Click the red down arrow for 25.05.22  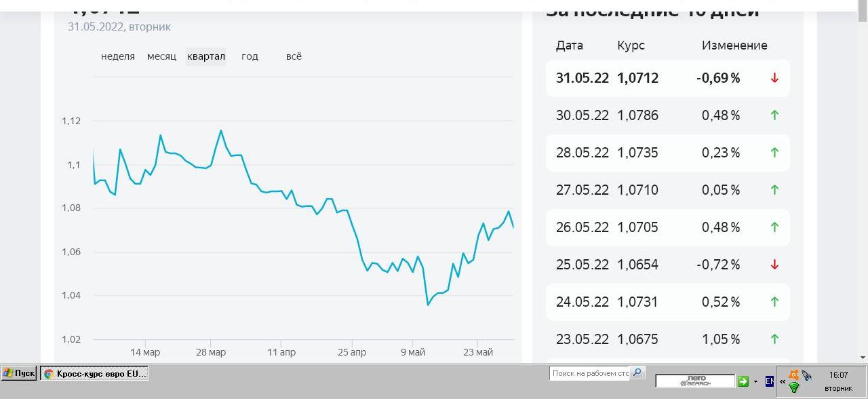774,265
